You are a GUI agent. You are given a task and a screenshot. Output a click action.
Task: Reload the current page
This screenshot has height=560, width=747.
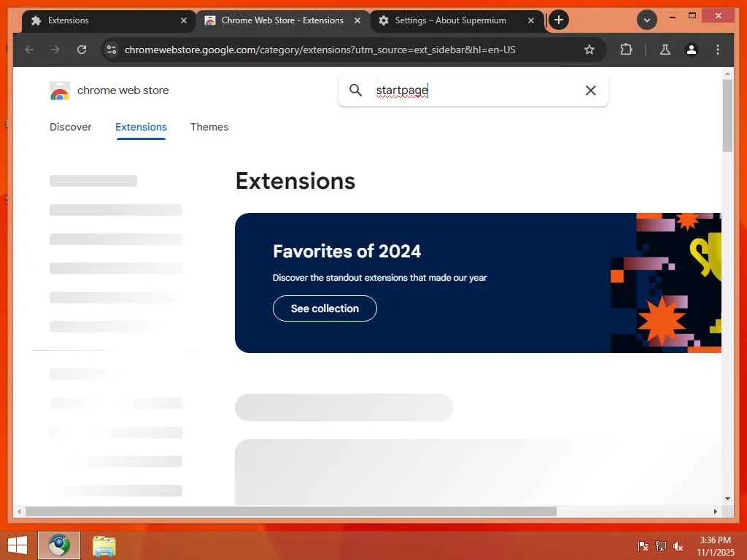coord(82,50)
